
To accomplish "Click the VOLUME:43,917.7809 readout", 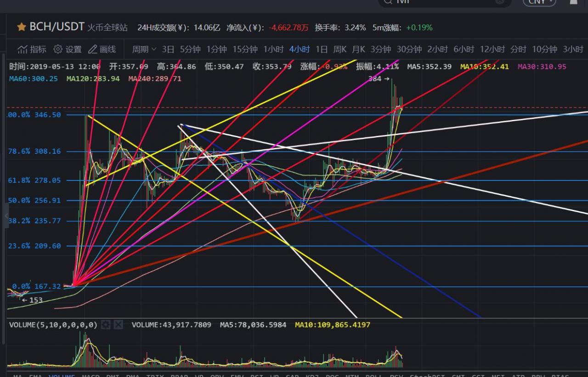I will click(x=171, y=325).
